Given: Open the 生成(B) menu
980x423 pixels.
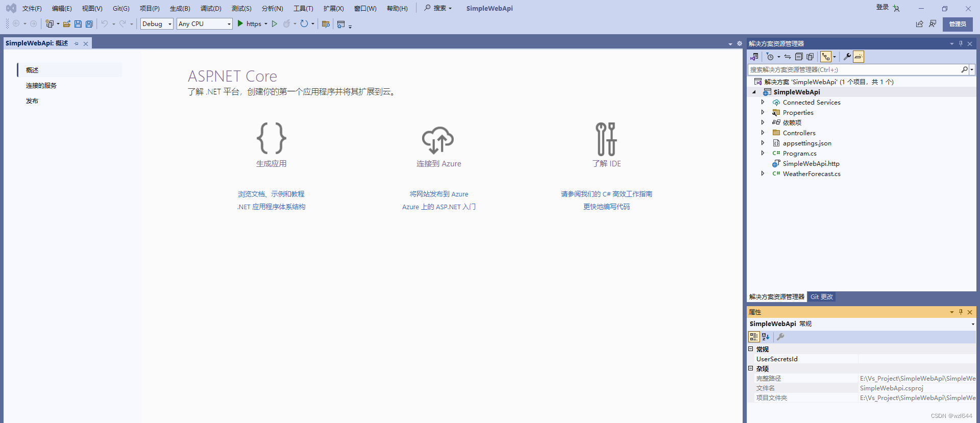Looking at the screenshot, I should 180,9.
